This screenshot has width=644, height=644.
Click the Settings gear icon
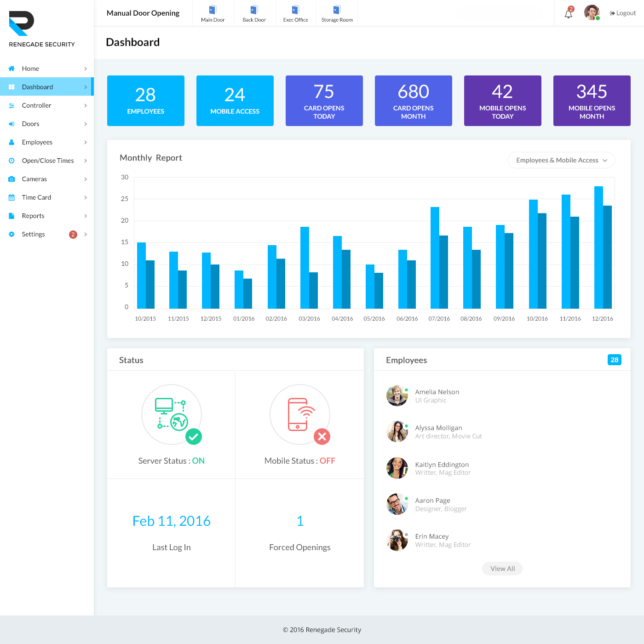click(x=11, y=234)
